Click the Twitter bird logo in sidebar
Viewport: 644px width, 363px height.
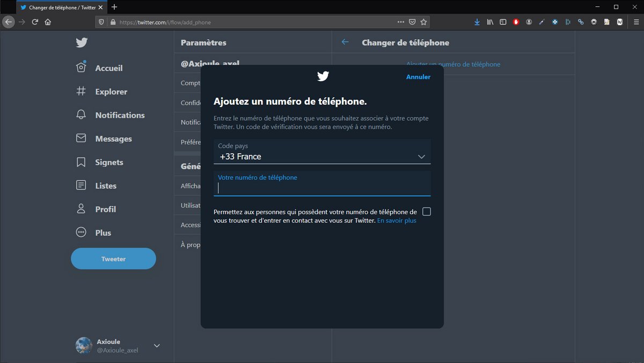[x=81, y=43]
